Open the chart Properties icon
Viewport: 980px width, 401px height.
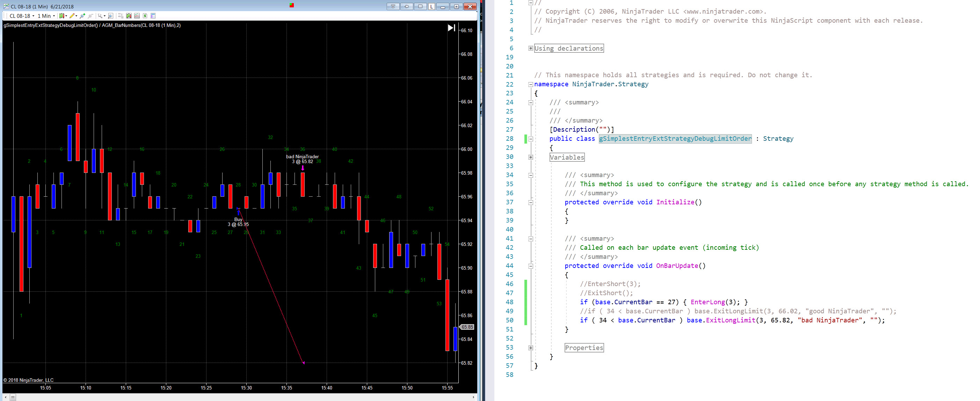click(x=153, y=16)
